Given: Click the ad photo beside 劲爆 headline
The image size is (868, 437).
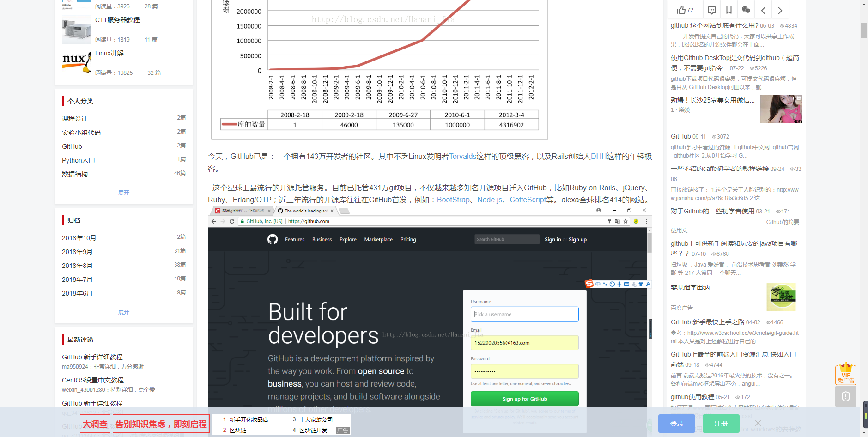Looking at the screenshot, I should point(781,109).
